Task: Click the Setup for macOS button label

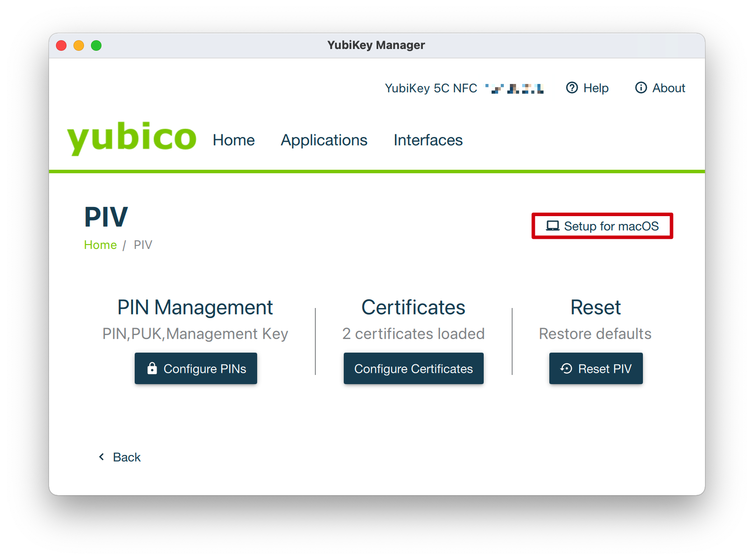Action: point(611,226)
